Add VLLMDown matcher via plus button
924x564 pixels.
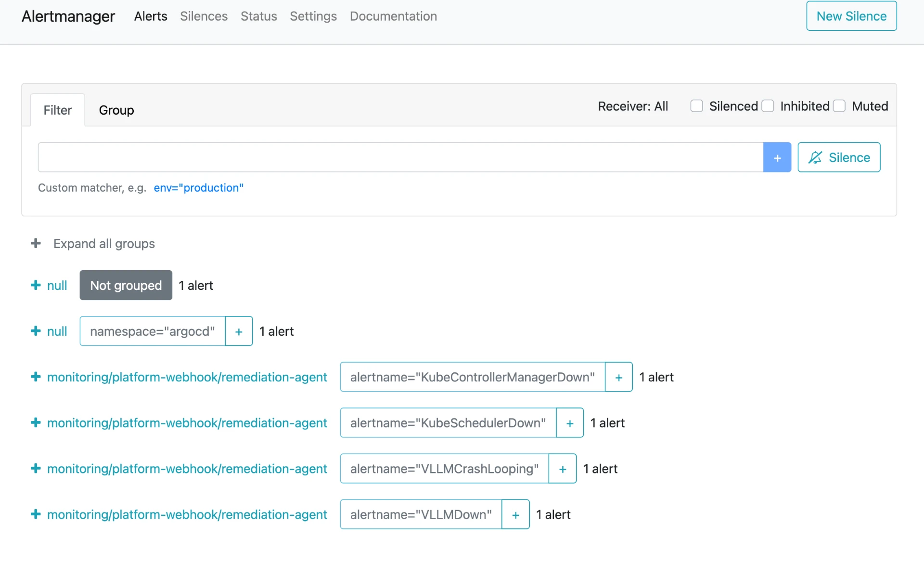pos(515,514)
